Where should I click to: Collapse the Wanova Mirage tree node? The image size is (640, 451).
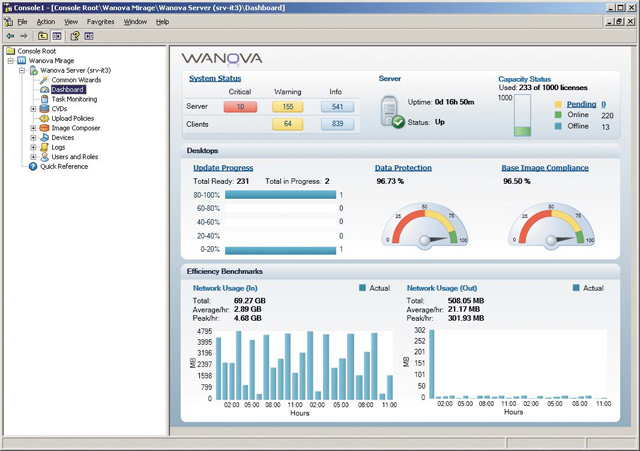click(x=11, y=61)
